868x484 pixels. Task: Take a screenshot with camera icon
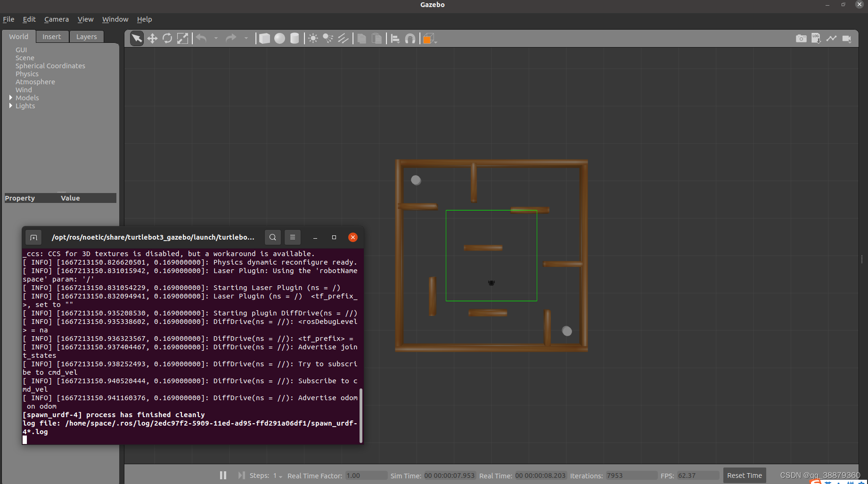pos(801,39)
